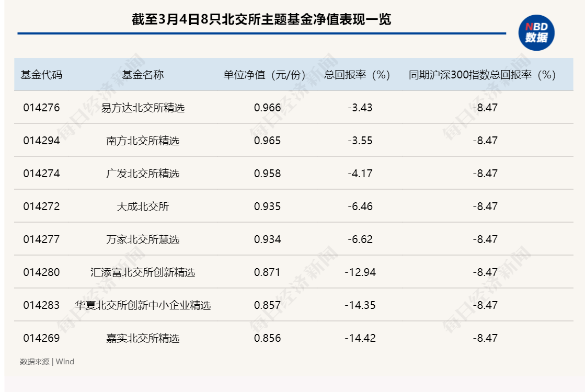Select the chart title about 8只北交所主题基金
585x392 pixels.
pyautogui.click(x=261, y=19)
